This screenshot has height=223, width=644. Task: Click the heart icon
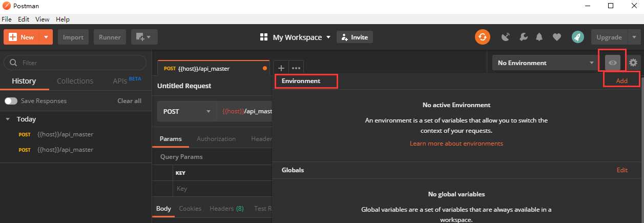tap(556, 37)
